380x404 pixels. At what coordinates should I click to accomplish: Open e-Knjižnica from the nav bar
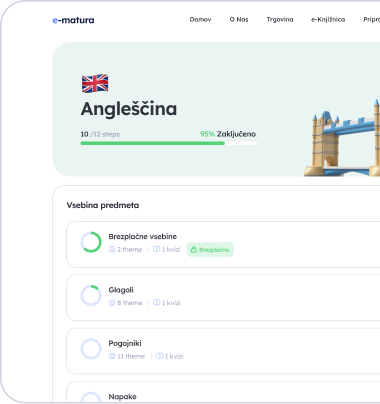click(x=328, y=20)
